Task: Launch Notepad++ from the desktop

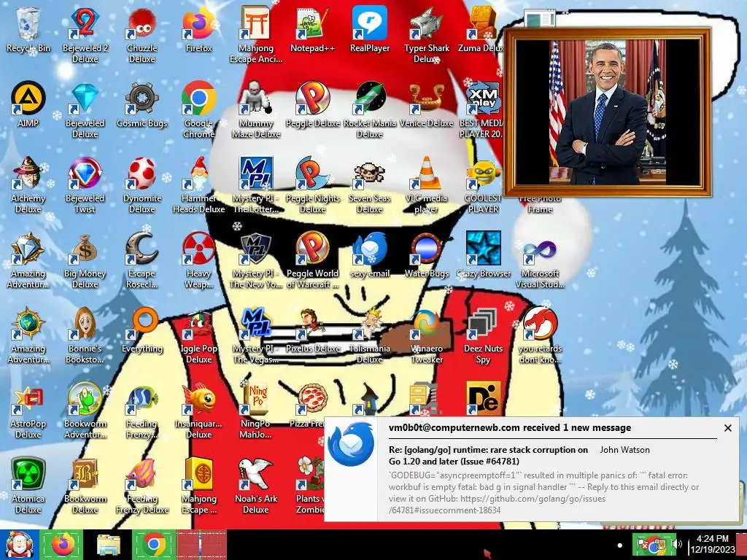Action: coord(312,29)
